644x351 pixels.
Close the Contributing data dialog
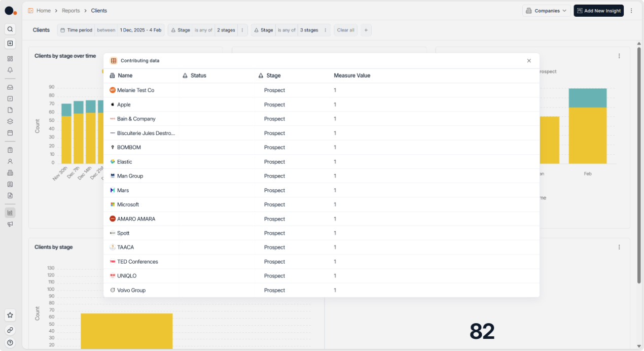tap(529, 60)
